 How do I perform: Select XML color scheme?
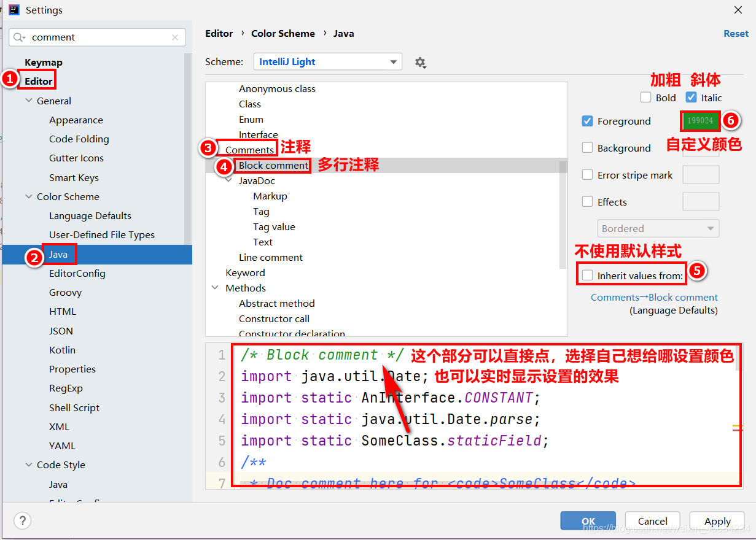(60, 426)
